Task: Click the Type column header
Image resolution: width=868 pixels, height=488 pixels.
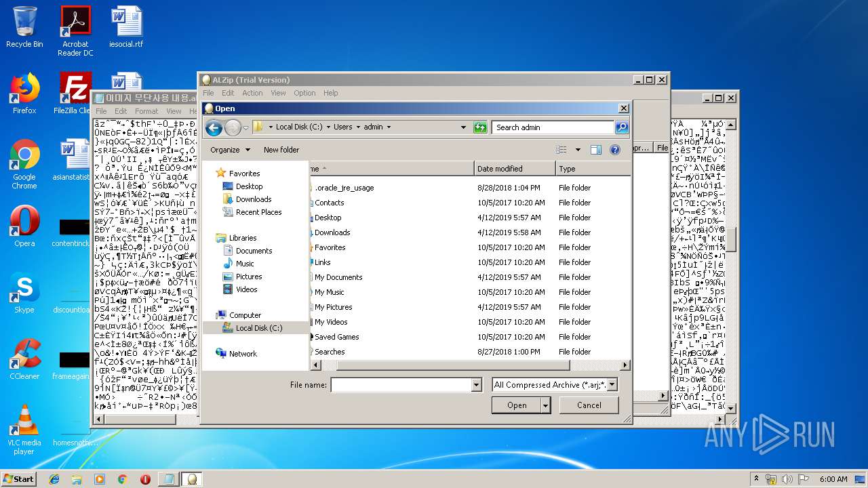Action: coord(592,169)
